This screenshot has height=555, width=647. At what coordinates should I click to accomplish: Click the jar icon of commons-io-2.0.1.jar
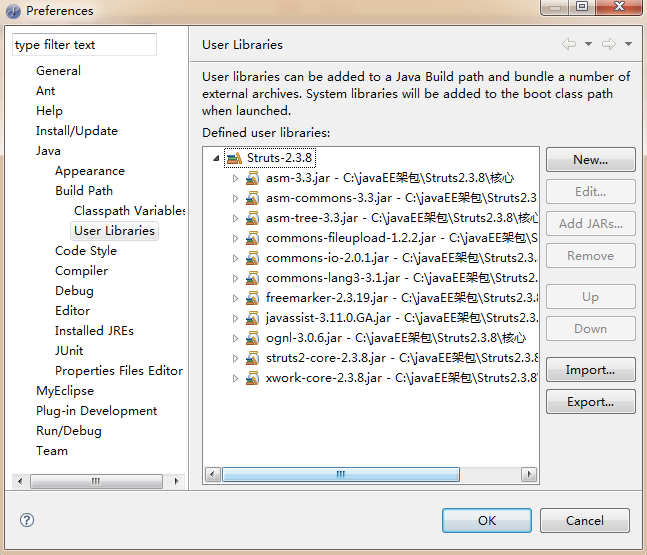(252, 258)
